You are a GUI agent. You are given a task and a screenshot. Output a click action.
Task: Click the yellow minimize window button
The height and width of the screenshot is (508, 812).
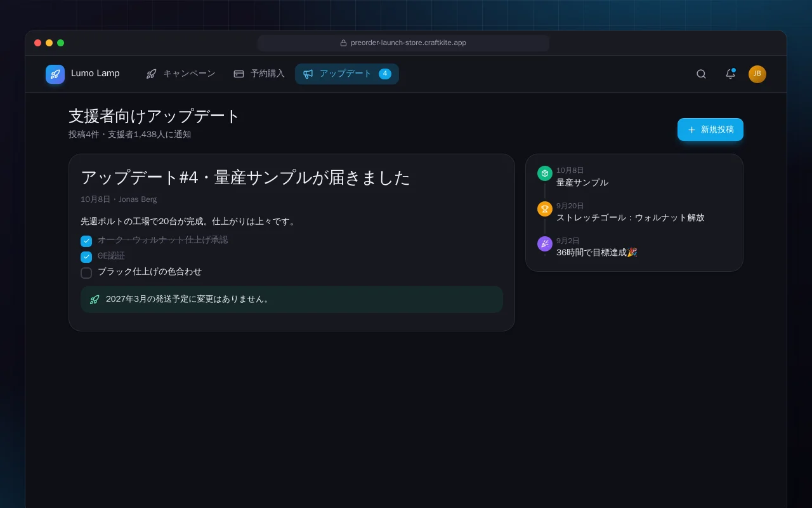tap(49, 43)
